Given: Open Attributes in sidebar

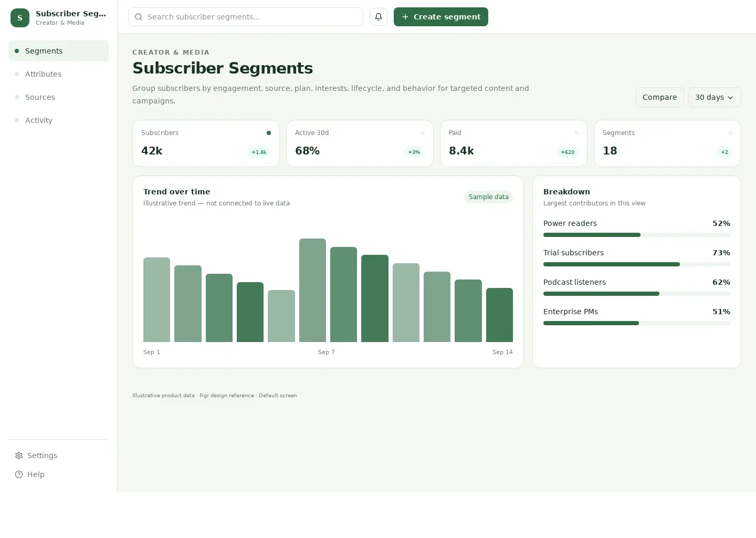Looking at the screenshot, I should click(x=58, y=74).
